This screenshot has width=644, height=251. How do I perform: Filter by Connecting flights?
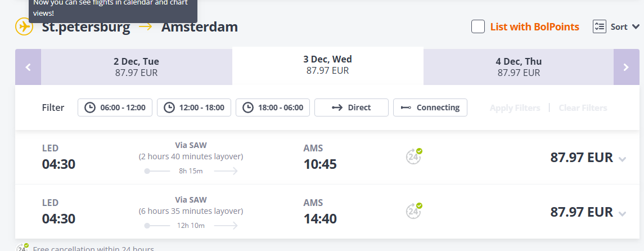pyautogui.click(x=430, y=107)
